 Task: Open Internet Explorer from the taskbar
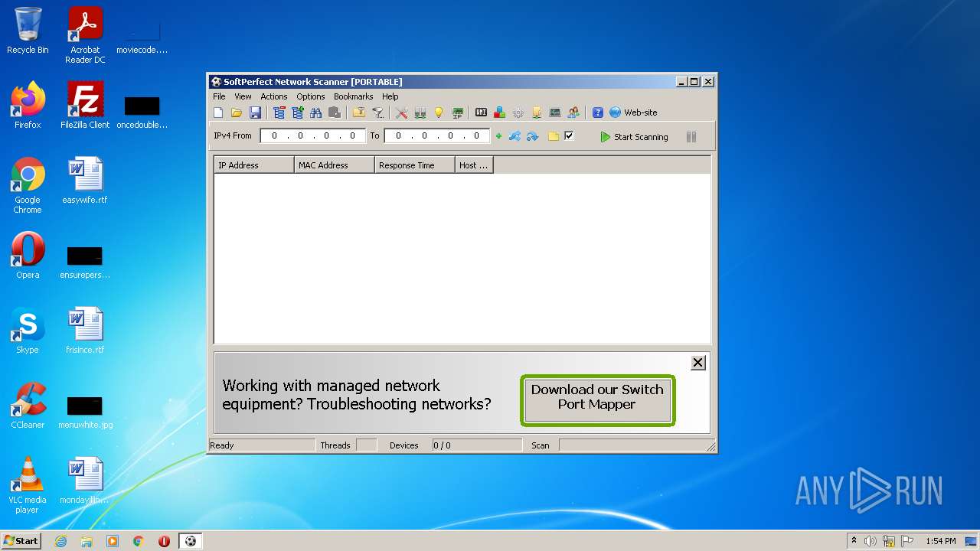click(x=61, y=541)
